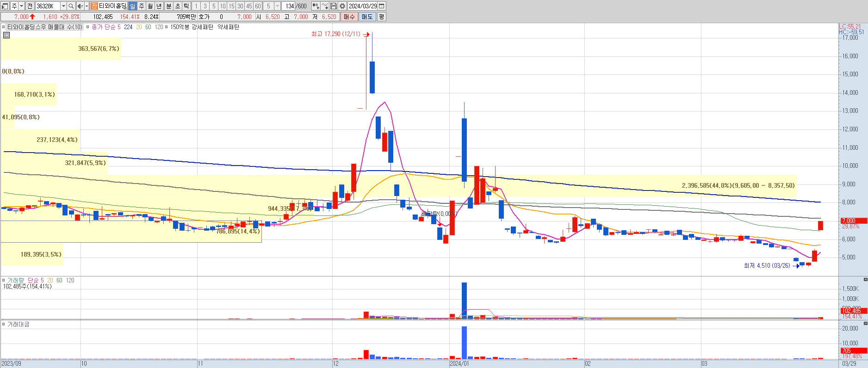The width and height of the screenshot is (868, 368).
Task: Toggle the 거래량 volume indicator marker
Action: (x=4, y=280)
